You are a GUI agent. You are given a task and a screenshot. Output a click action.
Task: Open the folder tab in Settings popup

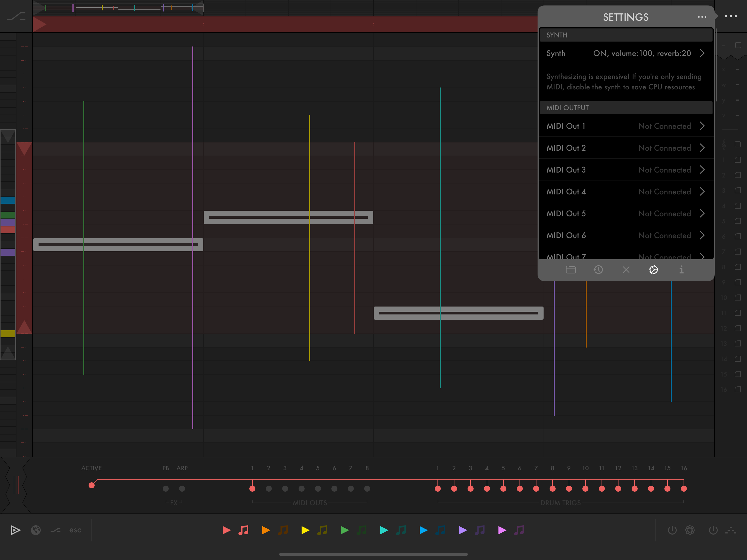pos(571,270)
